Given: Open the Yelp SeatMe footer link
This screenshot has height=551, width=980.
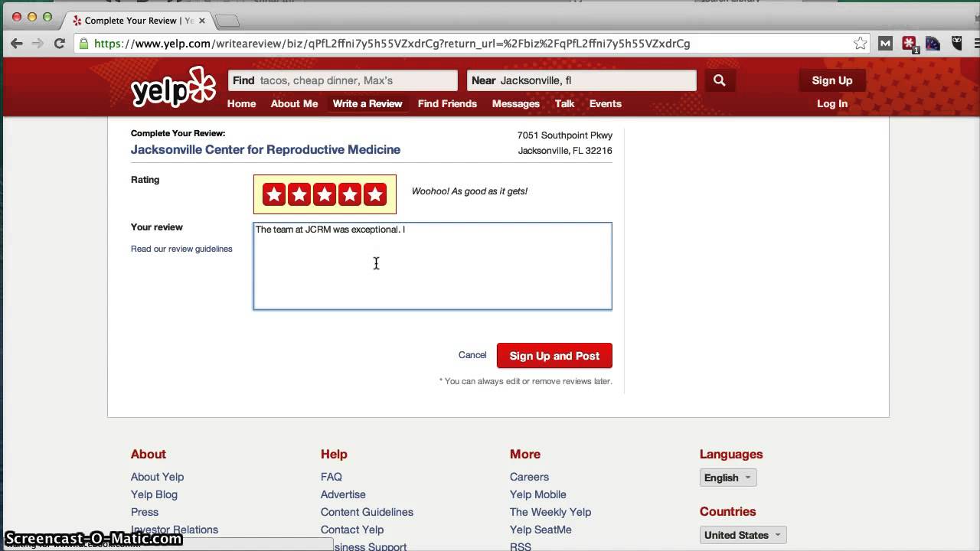Looking at the screenshot, I should 541,530.
